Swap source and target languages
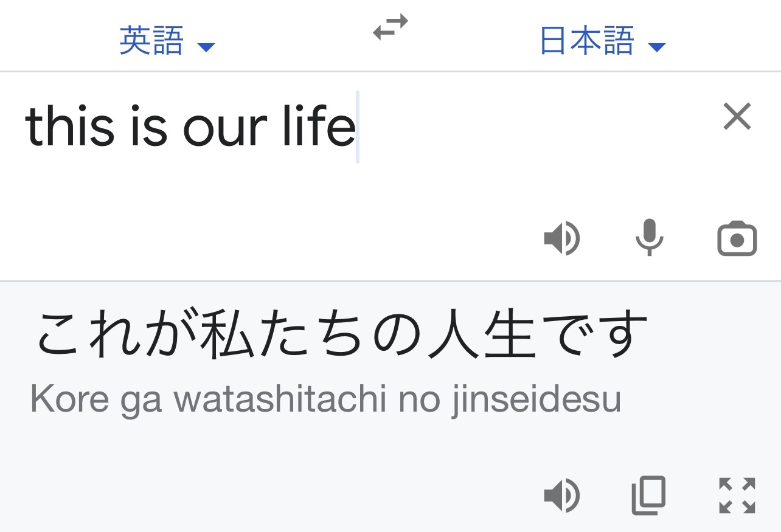This screenshot has width=781, height=532. click(390, 27)
